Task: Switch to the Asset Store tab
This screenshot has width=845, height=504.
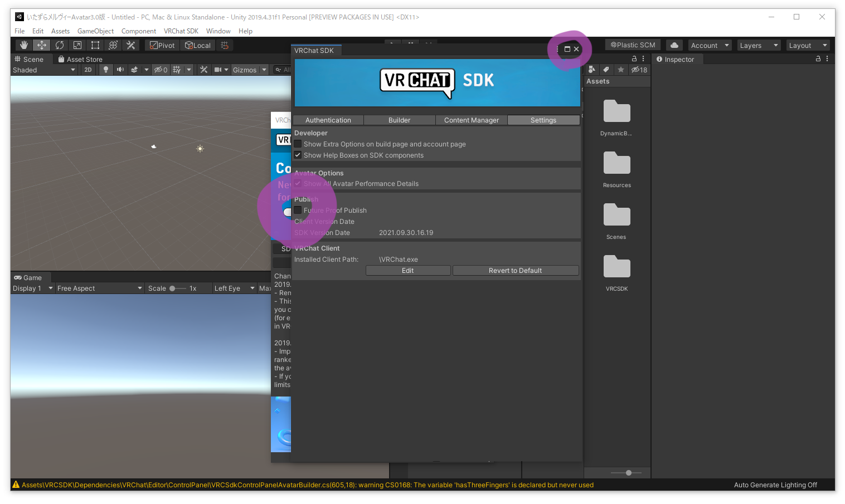Action: point(80,59)
